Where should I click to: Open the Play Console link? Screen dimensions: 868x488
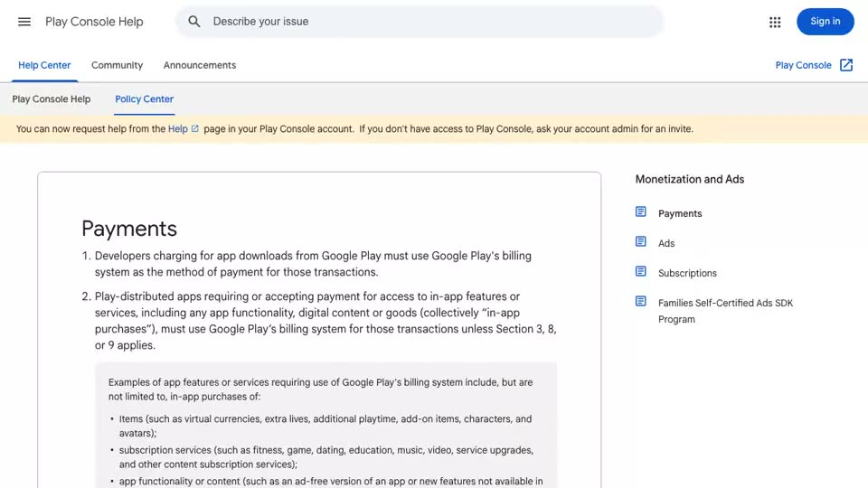coord(803,65)
